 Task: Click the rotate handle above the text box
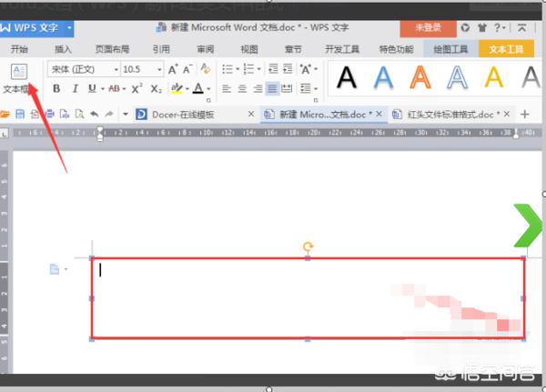tap(308, 246)
